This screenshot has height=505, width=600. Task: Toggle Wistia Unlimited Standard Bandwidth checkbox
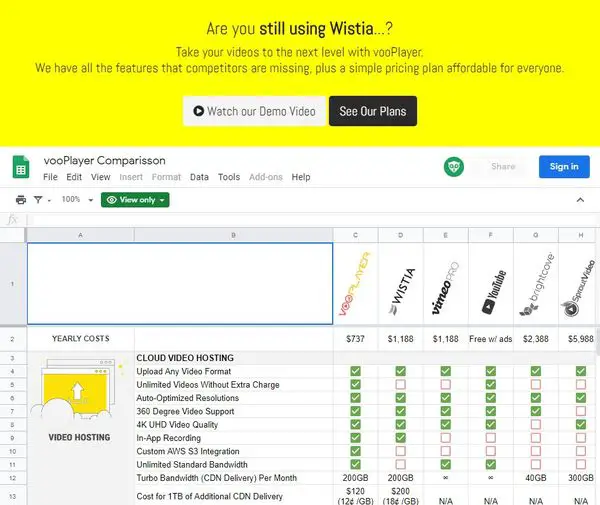[x=400, y=464]
